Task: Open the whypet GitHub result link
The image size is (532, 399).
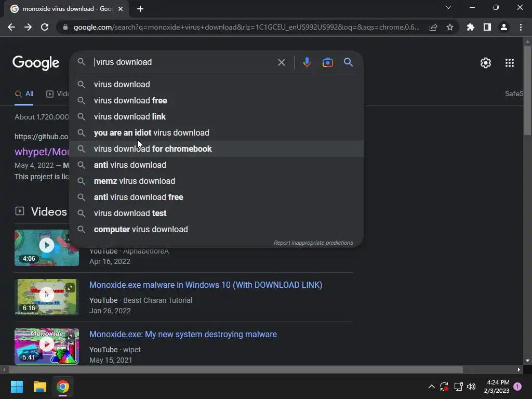Action: pyautogui.click(x=42, y=152)
